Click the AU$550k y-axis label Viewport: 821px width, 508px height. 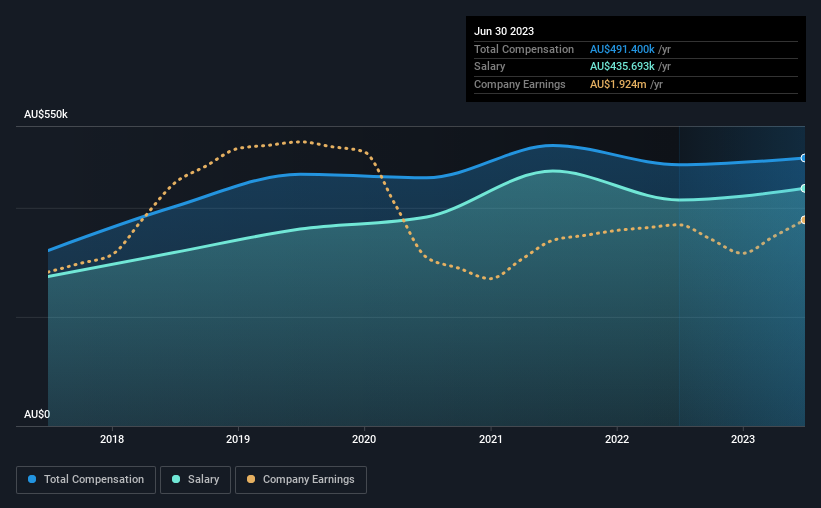(x=46, y=114)
